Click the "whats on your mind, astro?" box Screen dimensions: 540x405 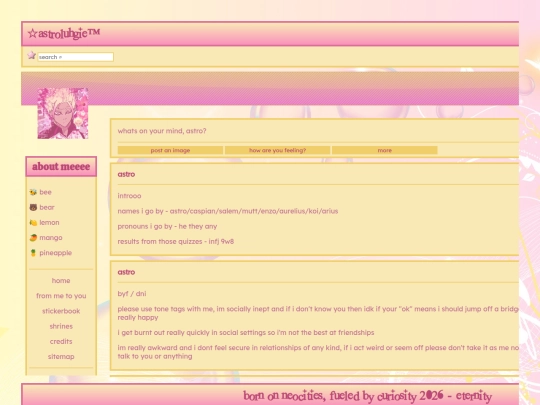[x=162, y=131]
